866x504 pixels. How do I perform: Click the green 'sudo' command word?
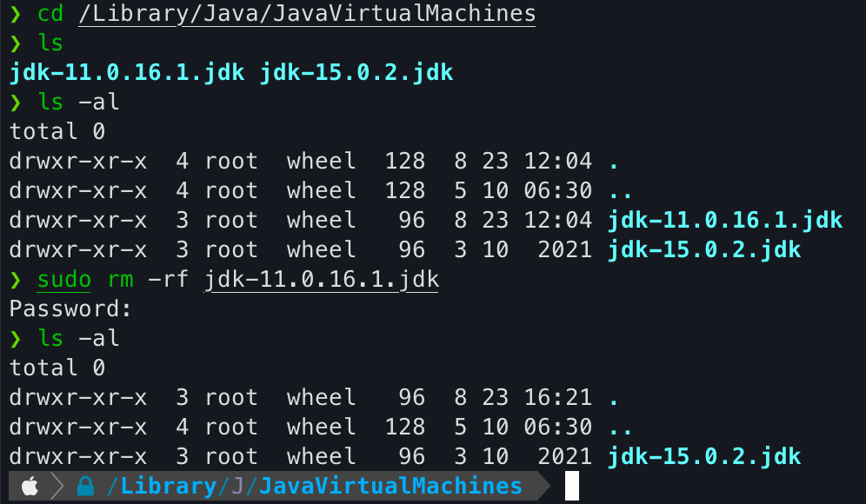point(64,279)
